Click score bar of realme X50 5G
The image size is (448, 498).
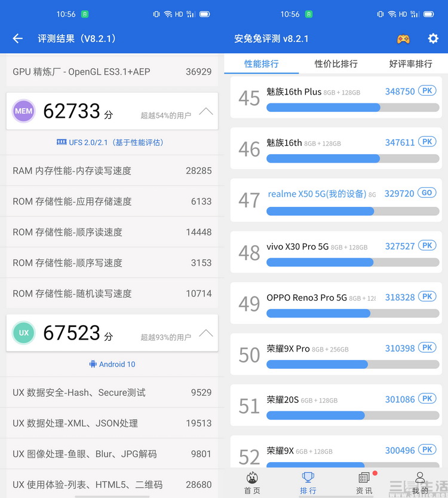(x=353, y=211)
